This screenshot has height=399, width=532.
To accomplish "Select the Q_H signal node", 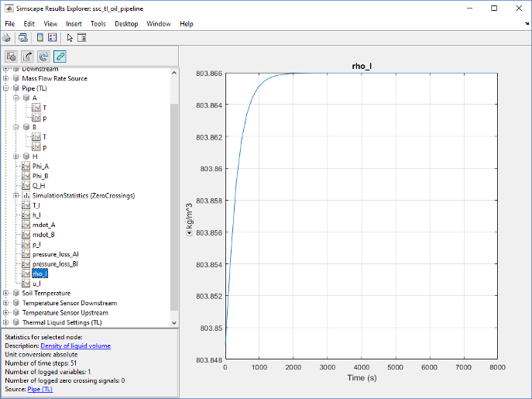I will [39, 186].
